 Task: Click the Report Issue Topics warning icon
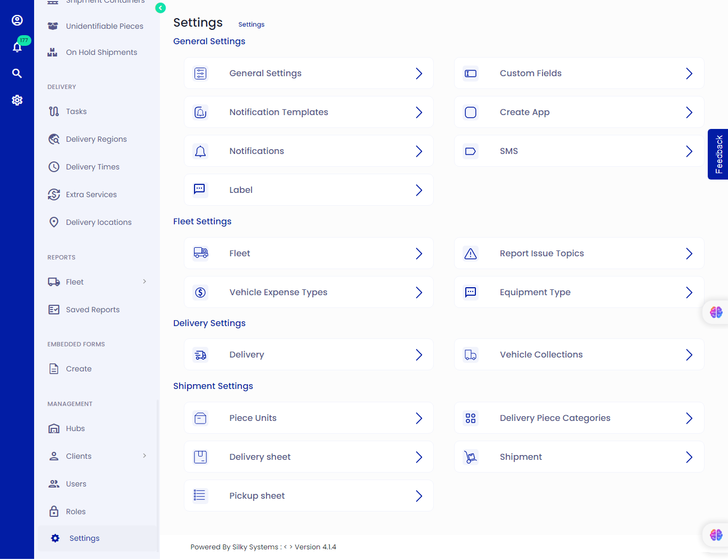pos(471,254)
